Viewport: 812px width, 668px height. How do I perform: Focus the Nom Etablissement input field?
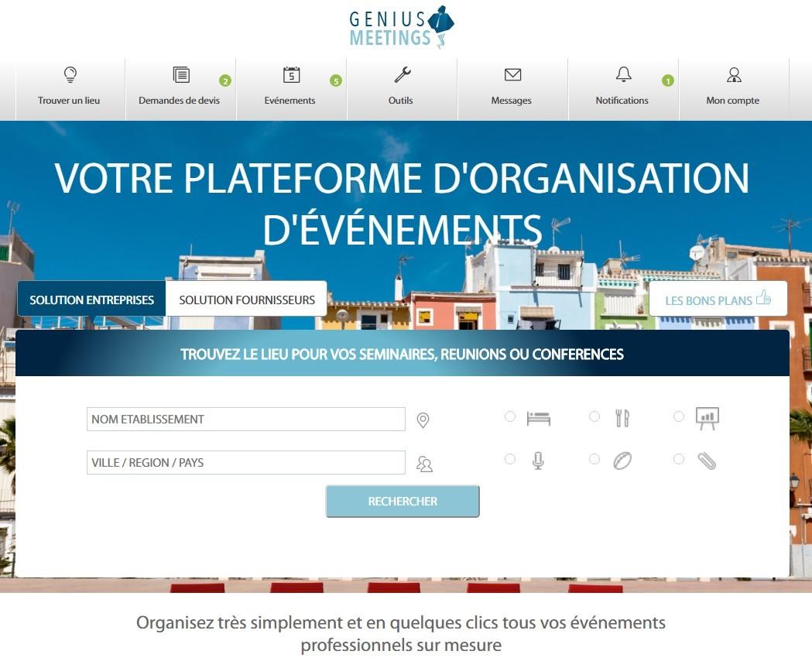(246, 419)
